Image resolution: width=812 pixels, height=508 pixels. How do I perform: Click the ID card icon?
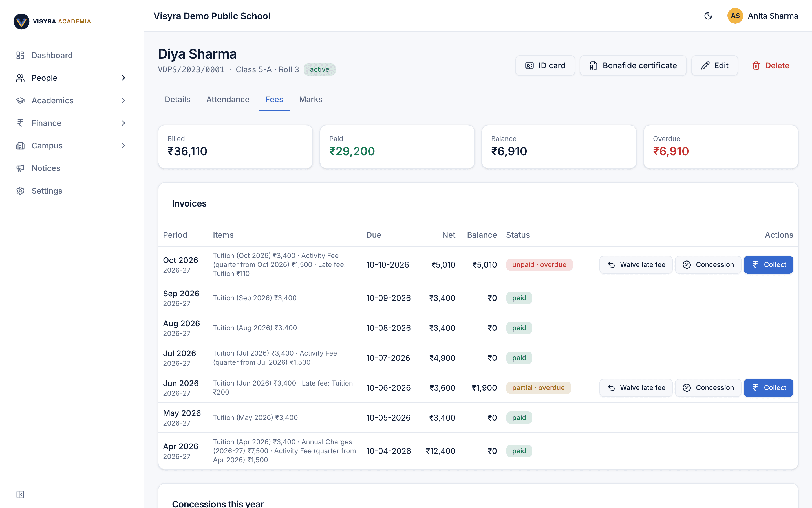pyautogui.click(x=529, y=65)
